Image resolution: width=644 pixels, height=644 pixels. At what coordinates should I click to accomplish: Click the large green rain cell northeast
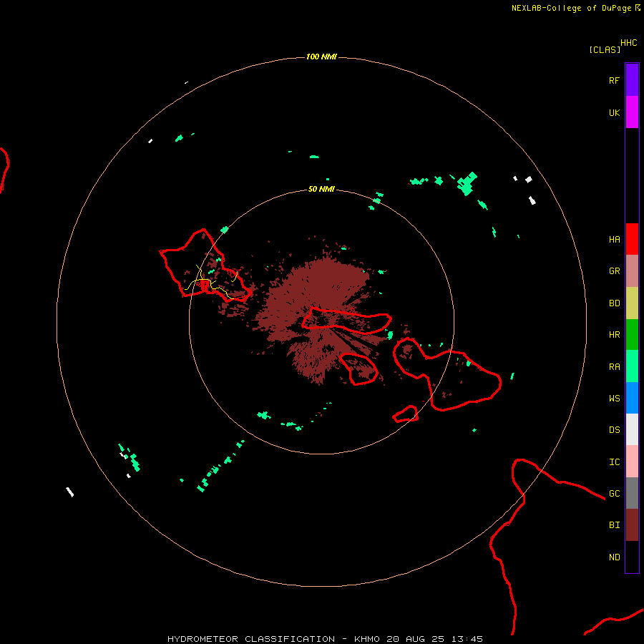pyautogui.click(x=467, y=184)
